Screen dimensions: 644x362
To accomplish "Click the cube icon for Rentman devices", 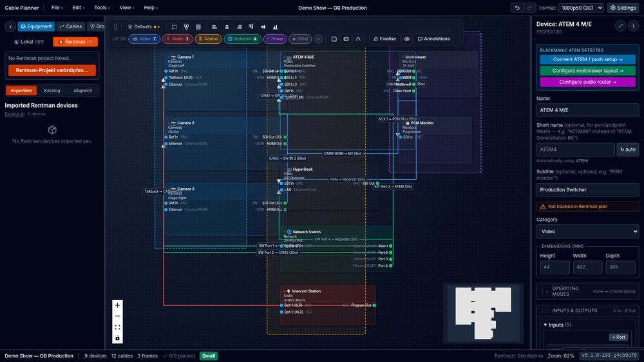I will coord(52,130).
